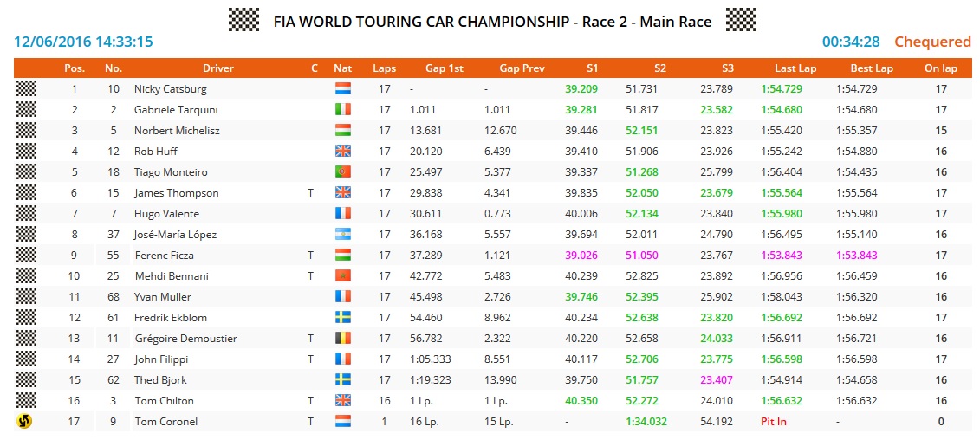Click the Pos. column header
Image resolution: width=980 pixels, height=440 pixels.
(75, 68)
